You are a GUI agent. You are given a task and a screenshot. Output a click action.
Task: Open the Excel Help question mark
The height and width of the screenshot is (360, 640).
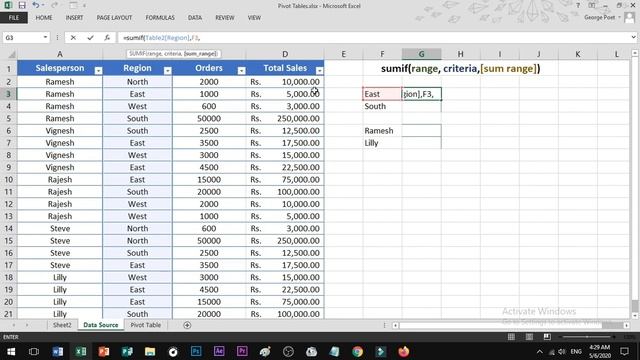tap(578, 5)
